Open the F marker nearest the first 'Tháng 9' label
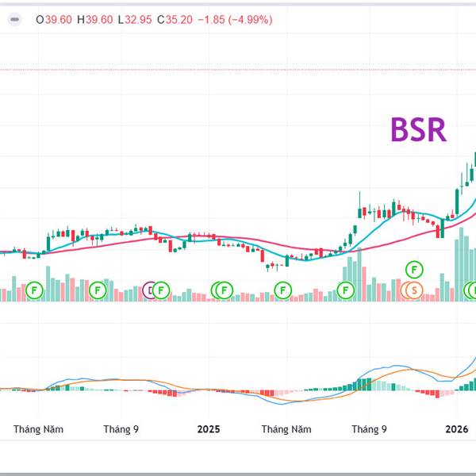 point(98,290)
